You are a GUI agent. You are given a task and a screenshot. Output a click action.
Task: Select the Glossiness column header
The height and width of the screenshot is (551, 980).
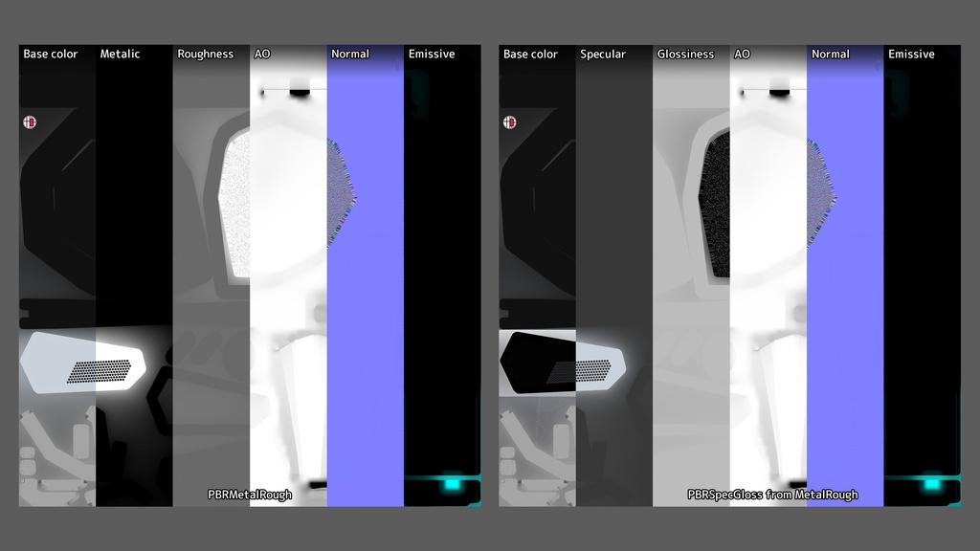coord(686,55)
